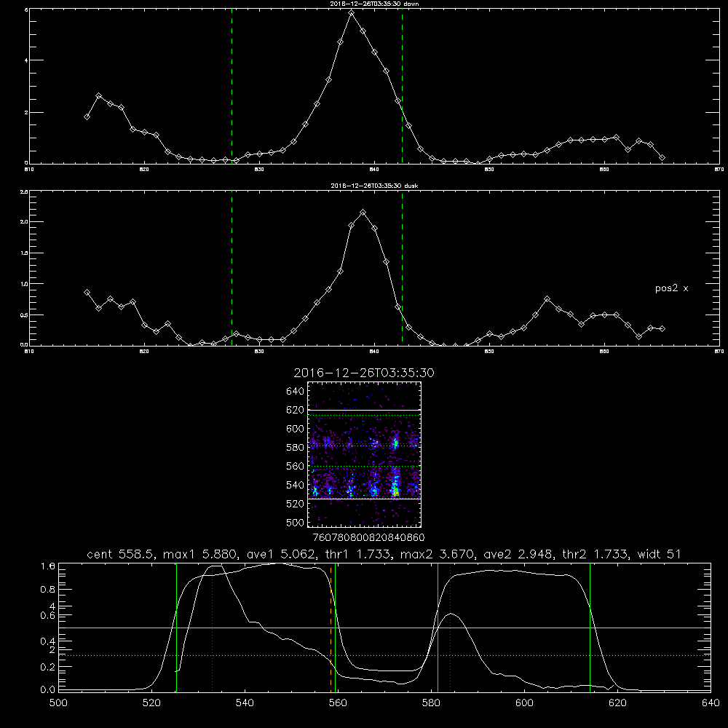Click the x-axis tick labels under spectrogram image
The width and height of the screenshot is (728, 728).
pyautogui.click(x=369, y=538)
